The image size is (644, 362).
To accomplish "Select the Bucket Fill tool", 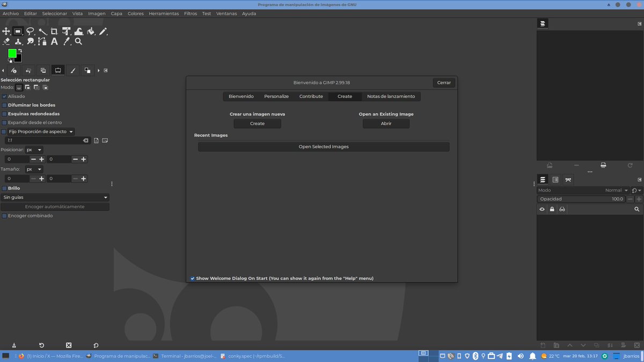I will pyautogui.click(x=91, y=32).
